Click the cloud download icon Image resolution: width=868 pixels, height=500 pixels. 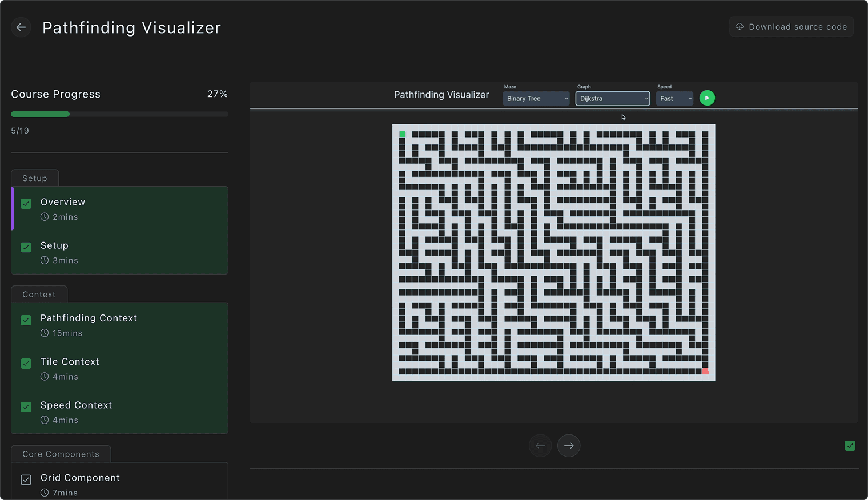(x=740, y=27)
